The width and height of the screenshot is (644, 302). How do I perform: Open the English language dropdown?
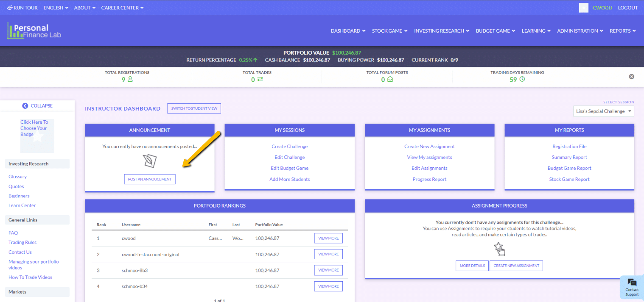[x=56, y=8]
